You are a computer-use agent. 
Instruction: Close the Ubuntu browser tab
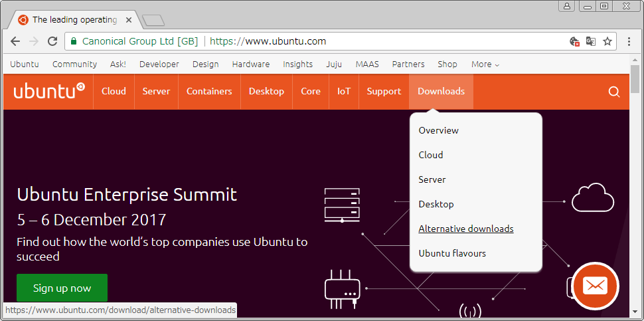click(x=129, y=20)
